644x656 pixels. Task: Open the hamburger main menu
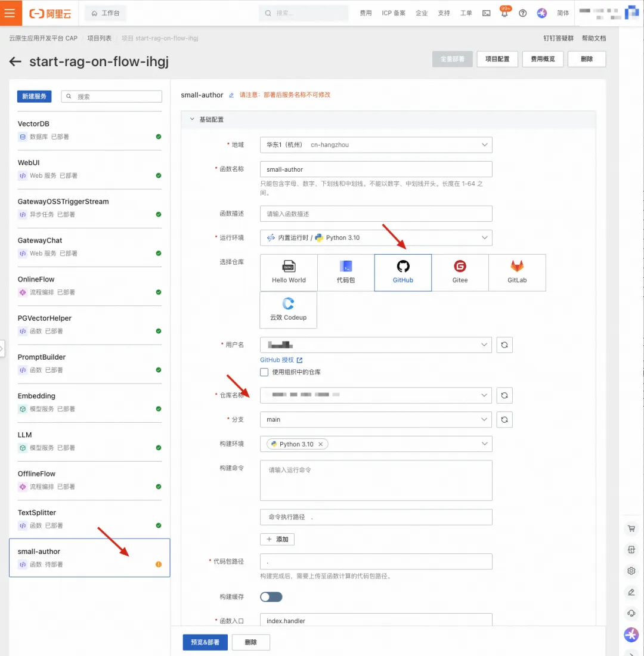point(10,13)
